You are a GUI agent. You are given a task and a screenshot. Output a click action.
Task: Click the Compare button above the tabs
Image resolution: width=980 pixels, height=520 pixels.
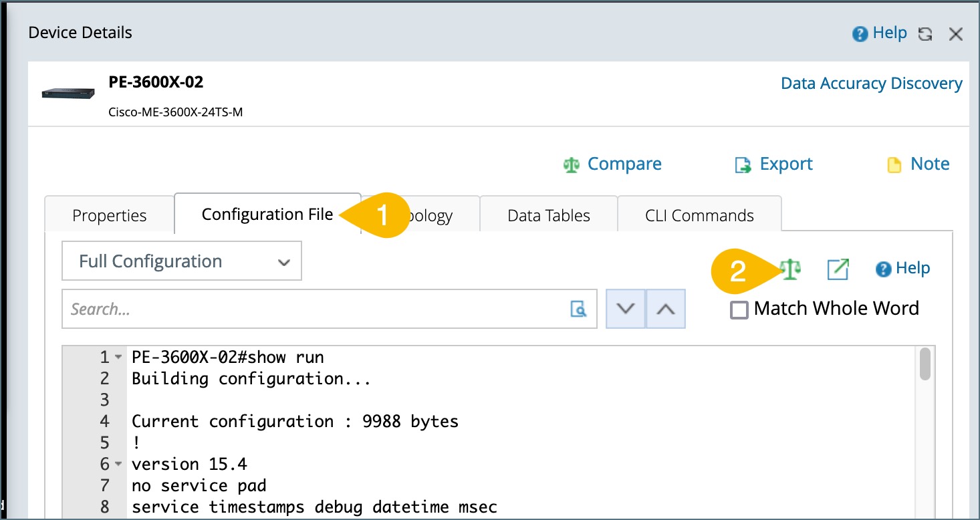pos(613,164)
